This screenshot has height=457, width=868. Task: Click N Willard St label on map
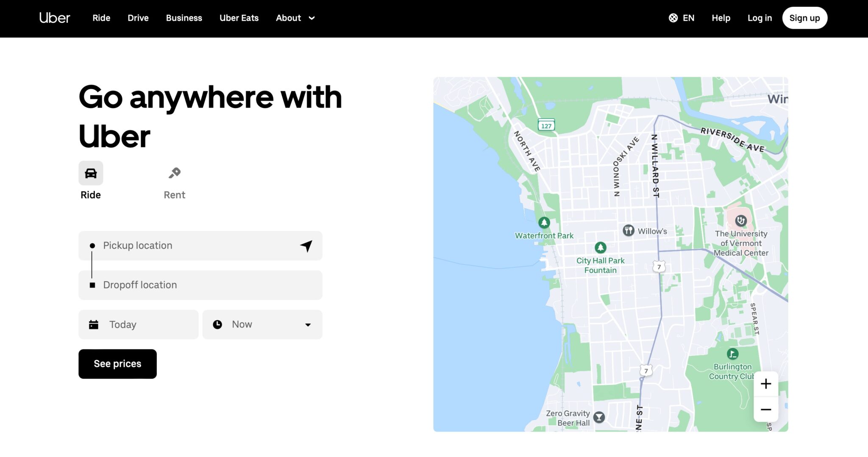(655, 166)
